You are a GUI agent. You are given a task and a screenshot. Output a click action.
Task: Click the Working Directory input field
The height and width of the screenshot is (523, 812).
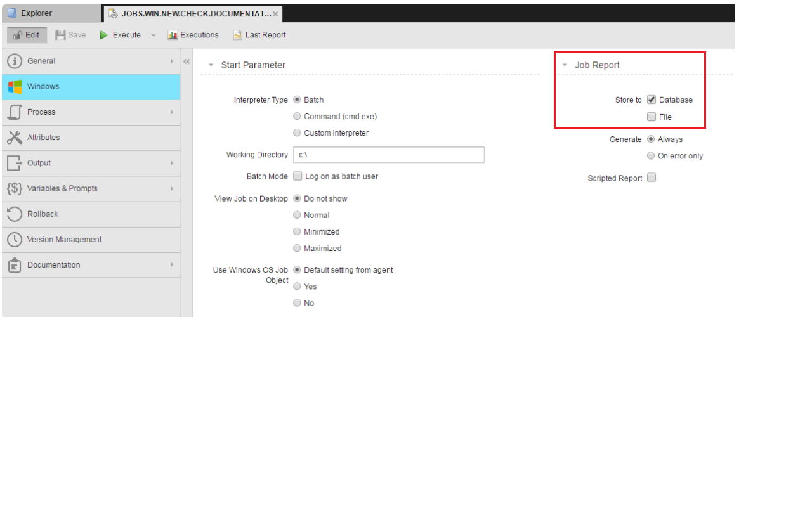pos(388,155)
